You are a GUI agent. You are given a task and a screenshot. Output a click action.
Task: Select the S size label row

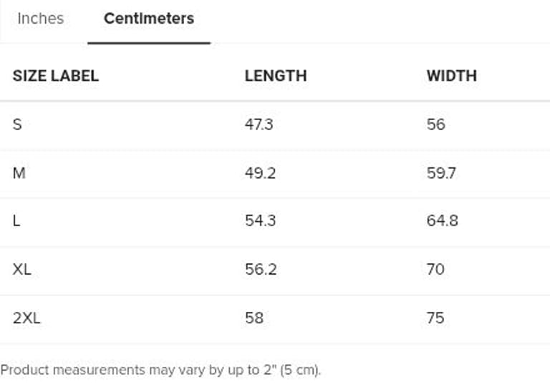click(x=17, y=124)
